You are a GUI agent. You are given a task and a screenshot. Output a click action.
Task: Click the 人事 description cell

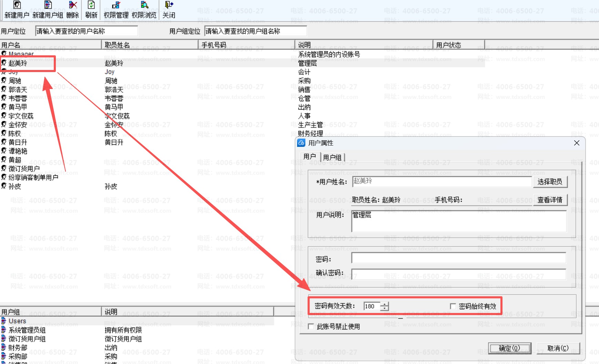pyautogui.click(x=304, y=116)
